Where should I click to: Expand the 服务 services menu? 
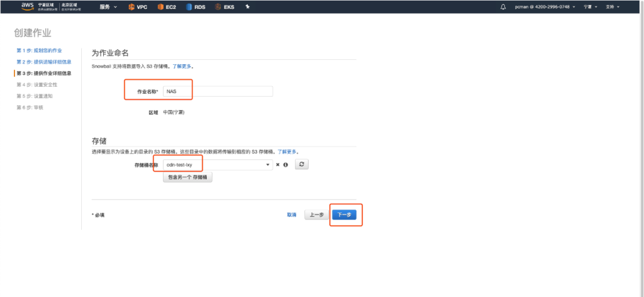coord(108,7)
